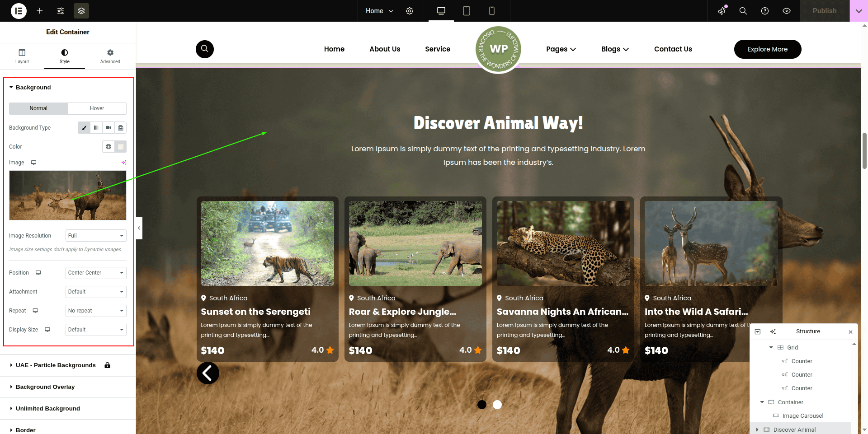The image size is (868, 434).
Task: Open Site Settings sliders icon
Action: coord(61,11)
